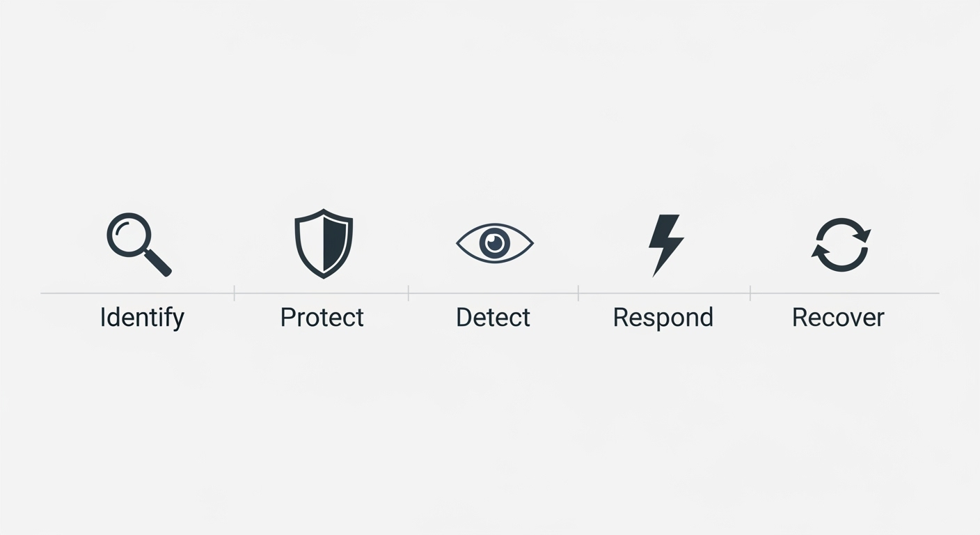This screenshot has width=980, height=535.
Task: Click the eye icon above Detect
Action: click(495, 243)
